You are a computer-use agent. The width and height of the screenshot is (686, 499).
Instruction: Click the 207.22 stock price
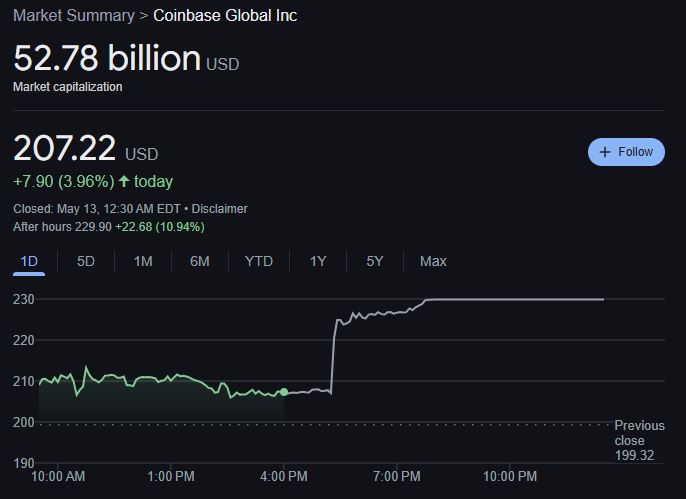point(65,148)
